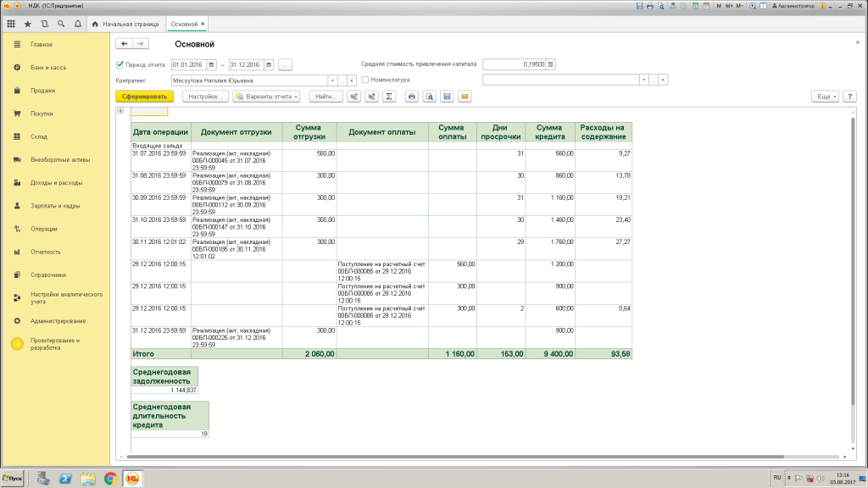The height and width of the screenshot is (488, 868).
Task: Send the report by email using the envelope icon
Action: [465, 97]
